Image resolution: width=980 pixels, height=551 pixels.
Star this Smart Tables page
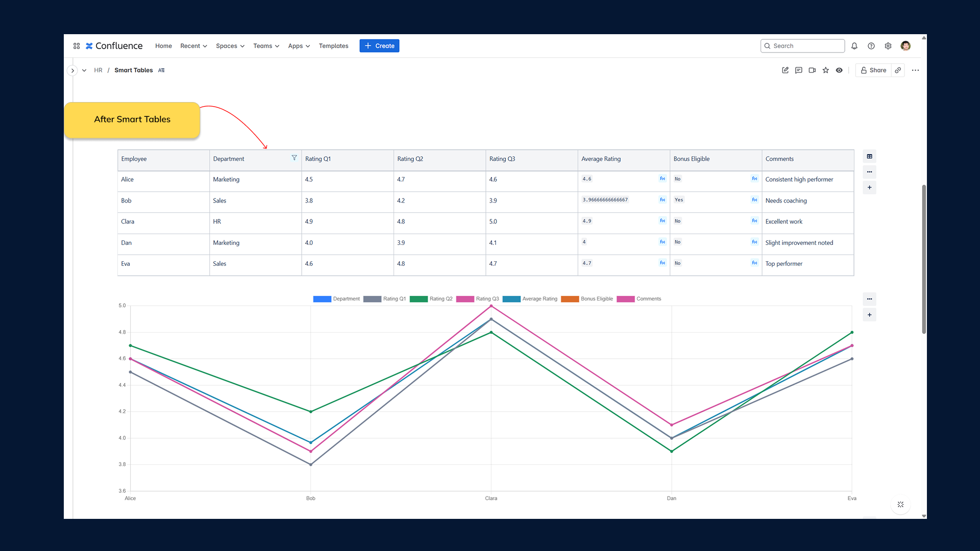(826, 70)
